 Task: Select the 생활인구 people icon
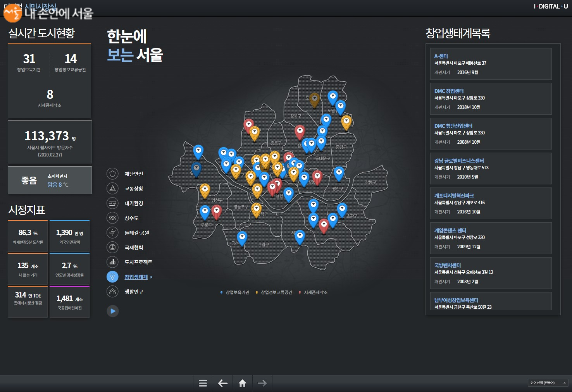pyautogui.click(x=112, y=292)
